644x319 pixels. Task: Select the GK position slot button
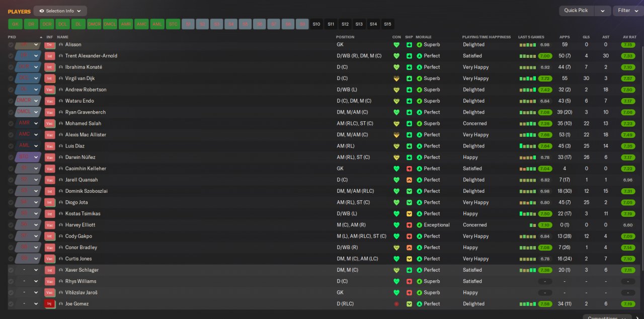pyautogui.click(x=15, y=24)
